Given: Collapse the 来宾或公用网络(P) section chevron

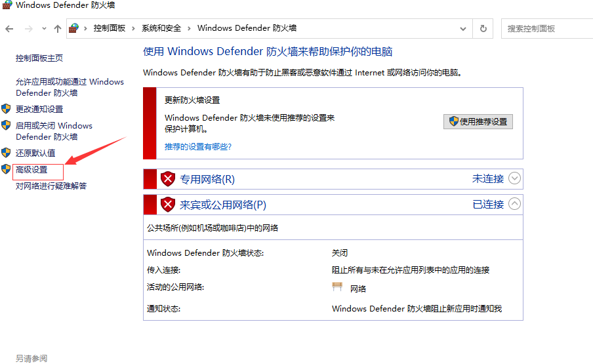Looking at the screenshot, I should click(515, 204).
